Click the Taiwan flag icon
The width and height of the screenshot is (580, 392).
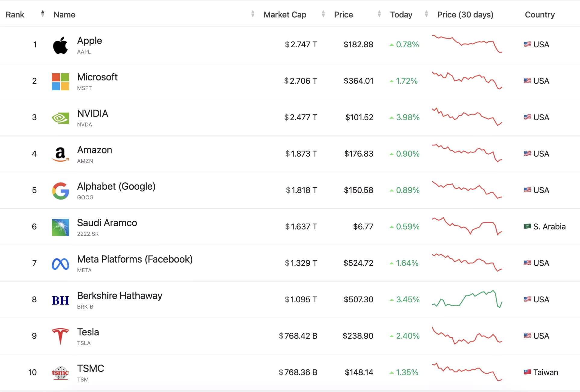[527, 372]
